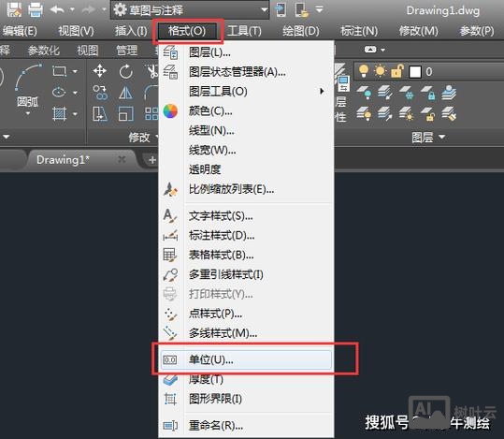Choose 透明度 menu entry

click(x=246, y=169)
